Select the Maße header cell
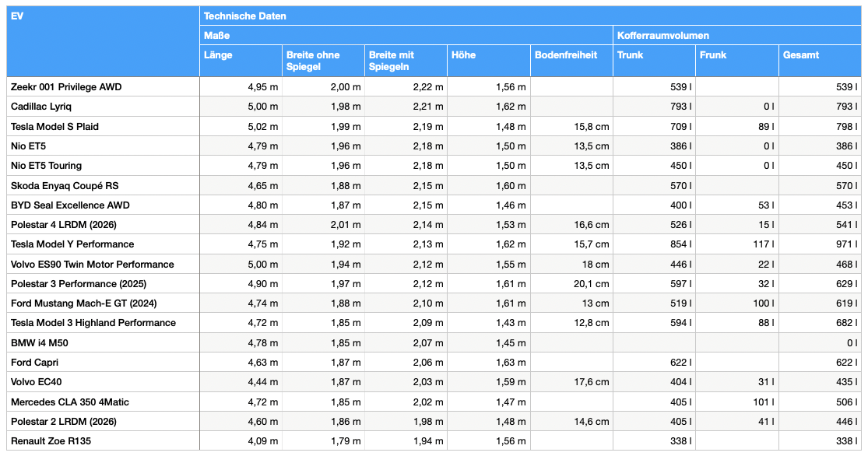Screen dimensions: 868x456 (406, 36)
